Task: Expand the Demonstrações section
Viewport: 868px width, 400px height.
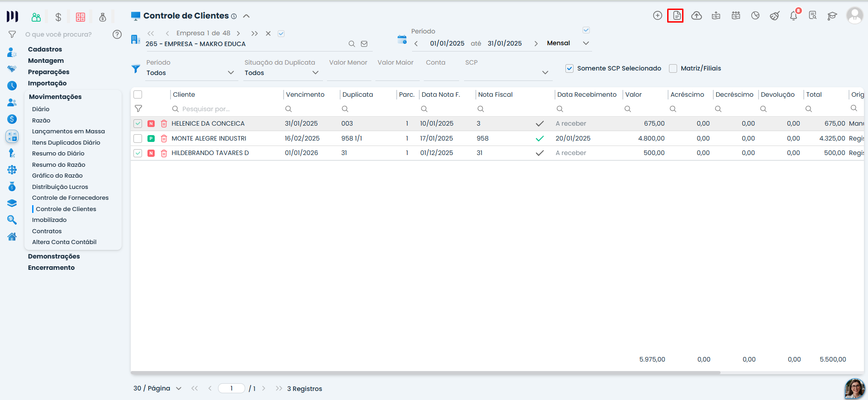Action: [x=54, y=256]
